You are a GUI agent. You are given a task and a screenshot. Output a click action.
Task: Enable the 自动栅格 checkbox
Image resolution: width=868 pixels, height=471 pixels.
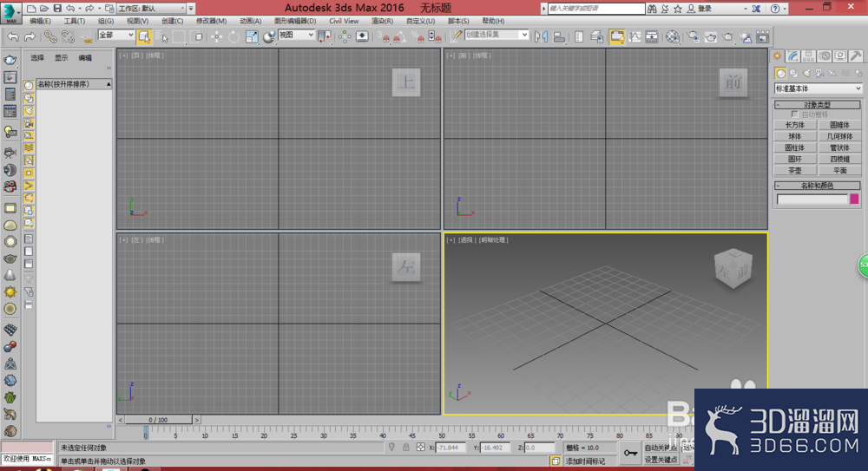(x=794, y=114)
